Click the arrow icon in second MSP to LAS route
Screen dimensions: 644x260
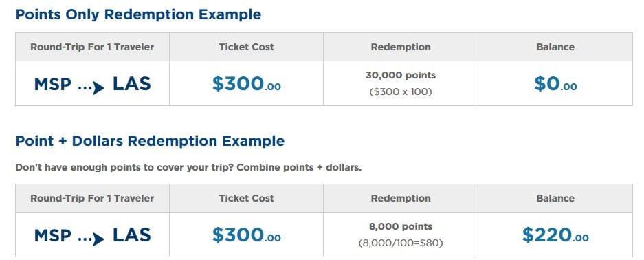pos(91,238)
